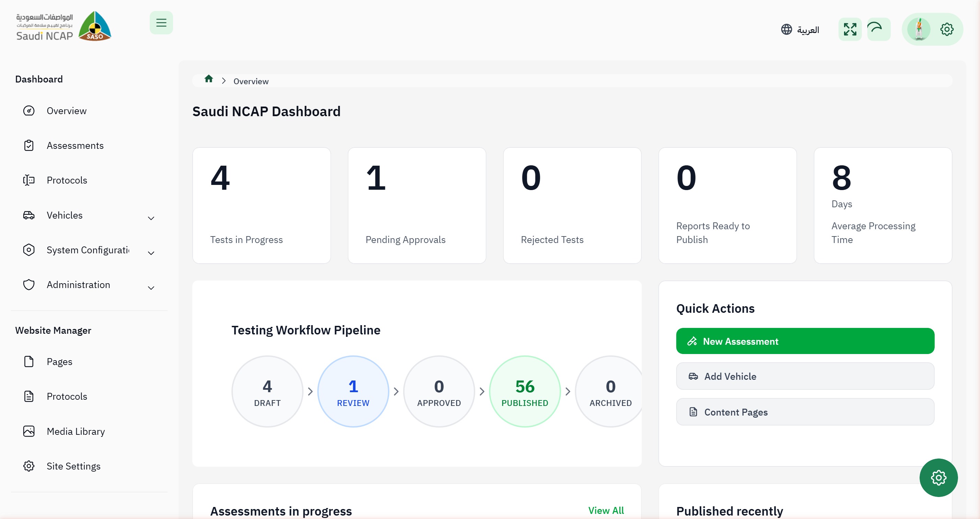The width and height of the screenshot is (980, 519).
Task: Click the Rejected Tests card
Action: (572, 205)
